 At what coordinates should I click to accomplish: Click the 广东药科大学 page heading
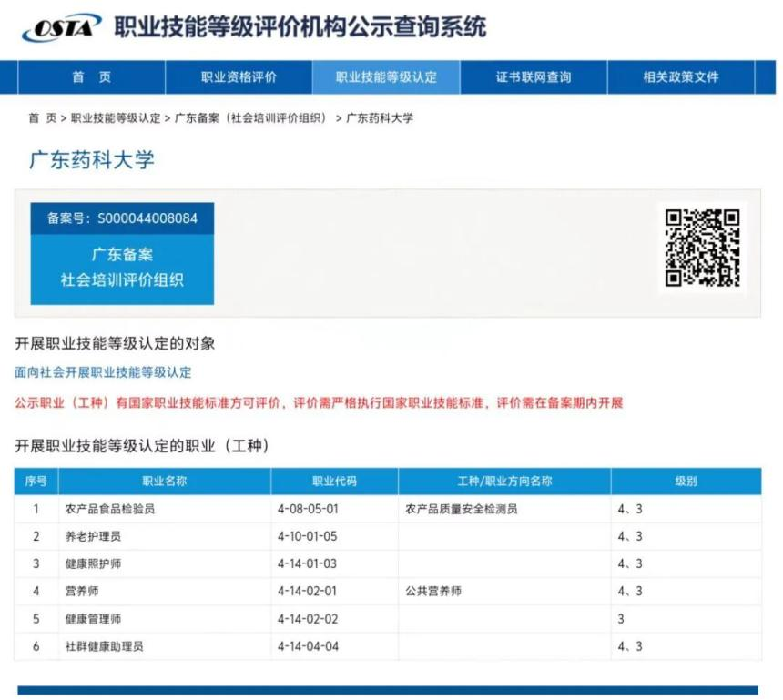(x=92, y=160)
